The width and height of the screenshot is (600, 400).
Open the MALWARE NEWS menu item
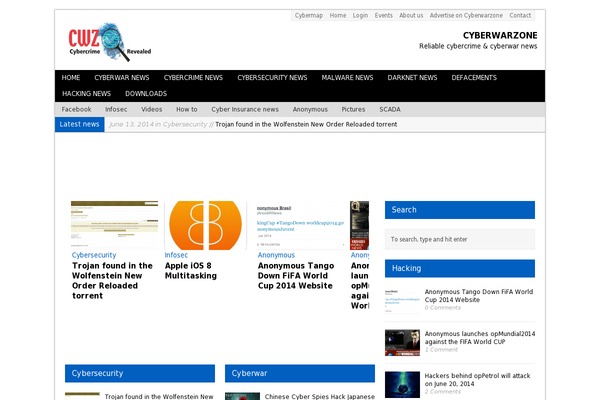(347, 78)
